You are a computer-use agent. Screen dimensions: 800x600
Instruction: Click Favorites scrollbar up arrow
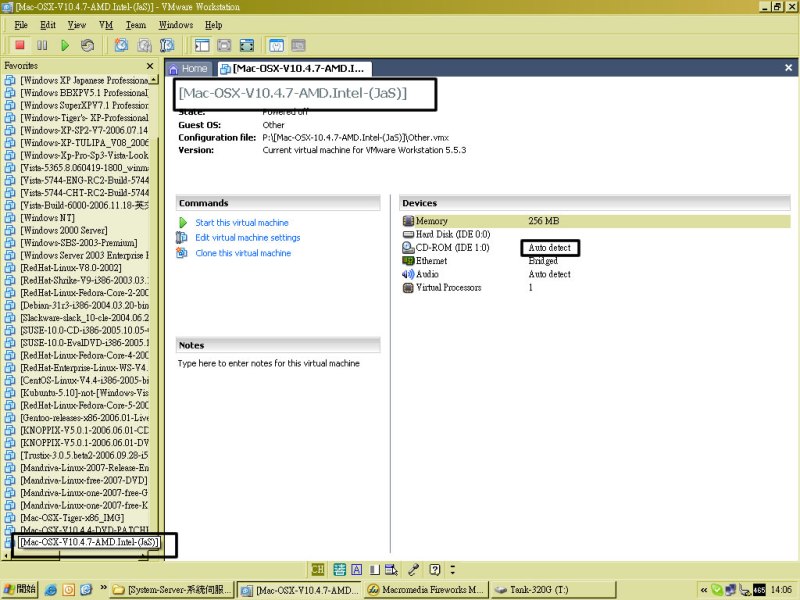point(154,80)
